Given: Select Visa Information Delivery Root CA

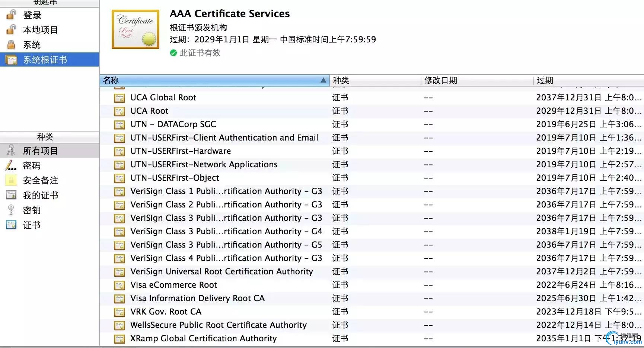Looking at the screenshot, I should pos(372,299).
